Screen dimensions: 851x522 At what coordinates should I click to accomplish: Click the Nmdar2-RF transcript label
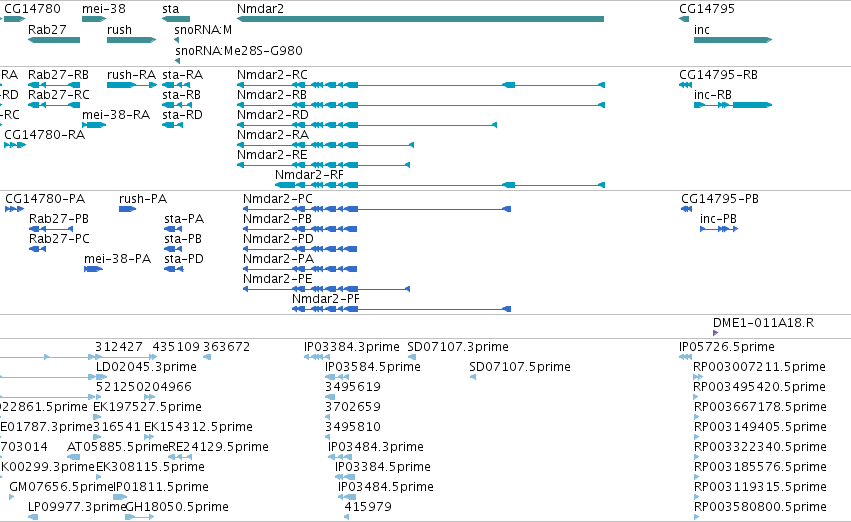[309, 175]
